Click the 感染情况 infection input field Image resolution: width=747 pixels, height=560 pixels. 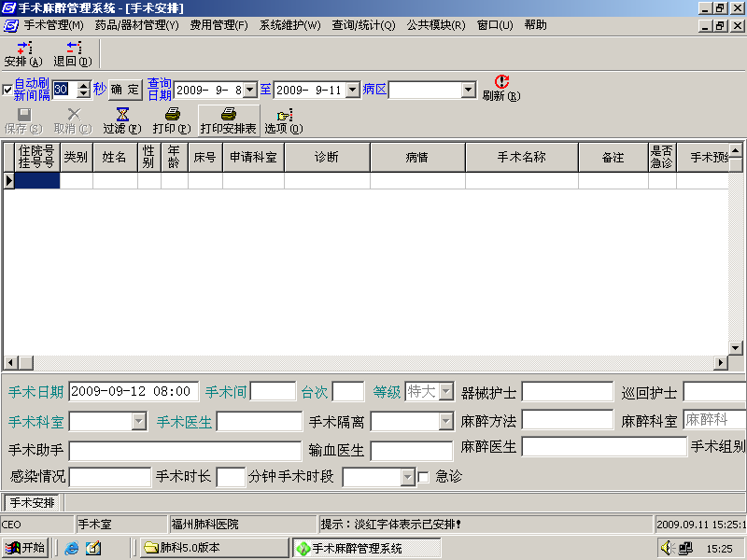(x=110, y=477)
